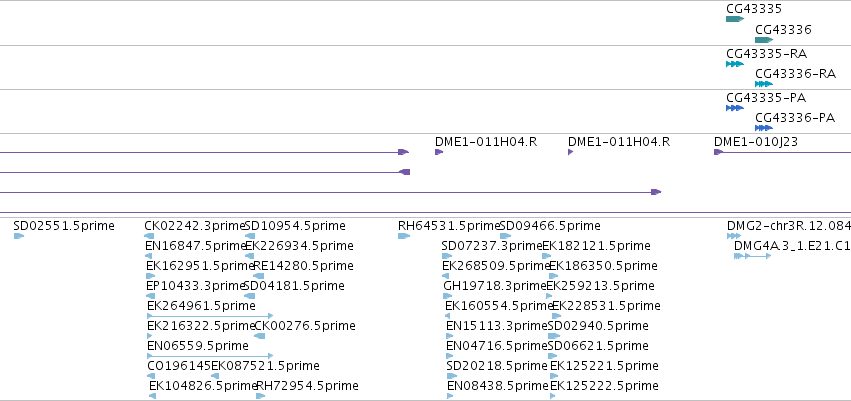This screenshot has height=401, width=851.
Task: Click the SD10954.5prime reverse arrow glyph
Action: coord(250,236)
